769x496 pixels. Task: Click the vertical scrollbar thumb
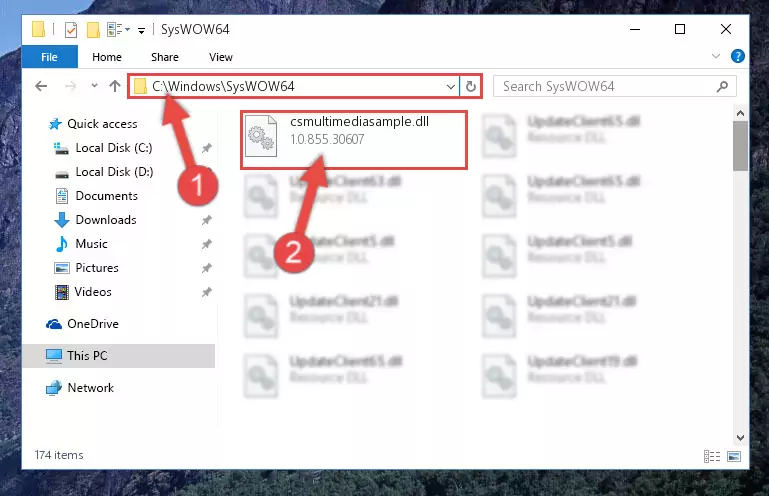(x=741, y=146)
